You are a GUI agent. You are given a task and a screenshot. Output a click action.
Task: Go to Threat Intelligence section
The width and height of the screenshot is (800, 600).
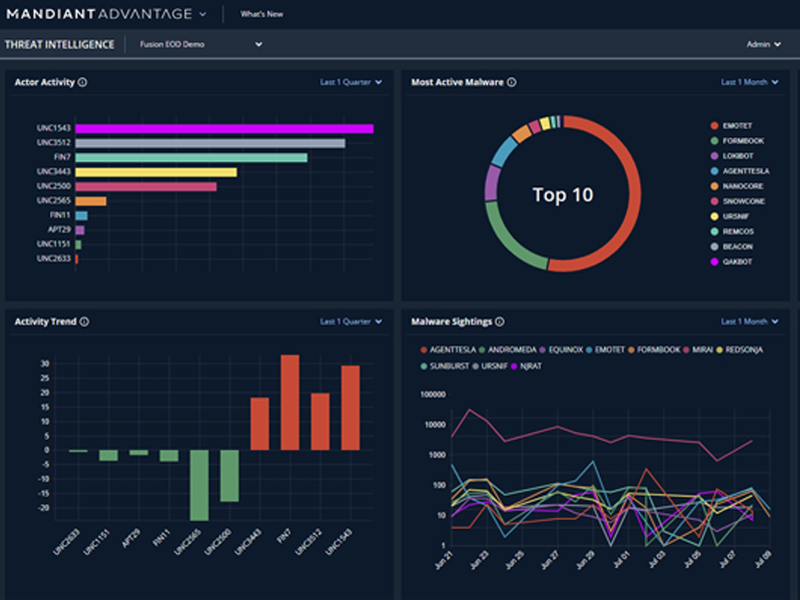click(59, 44)
